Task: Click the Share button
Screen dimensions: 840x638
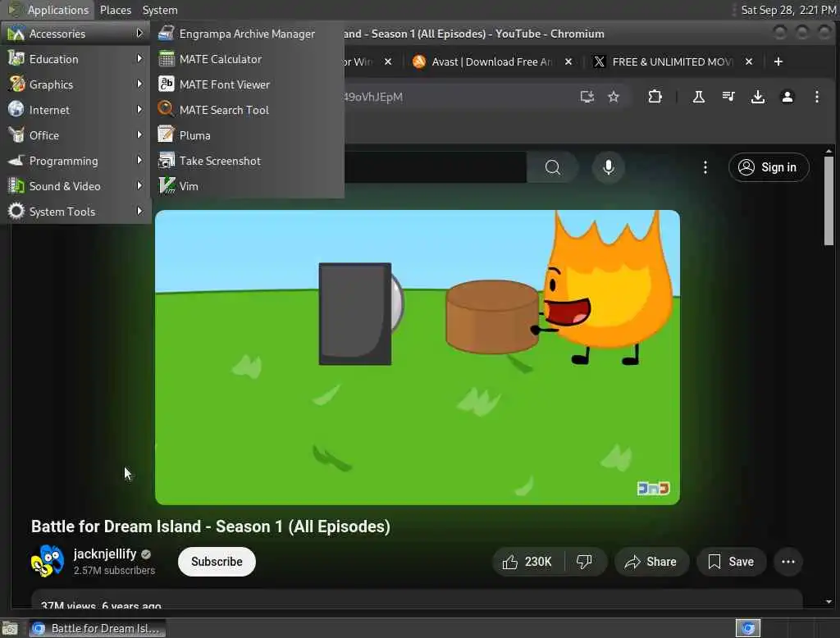Action: click(x=651, y=562)
